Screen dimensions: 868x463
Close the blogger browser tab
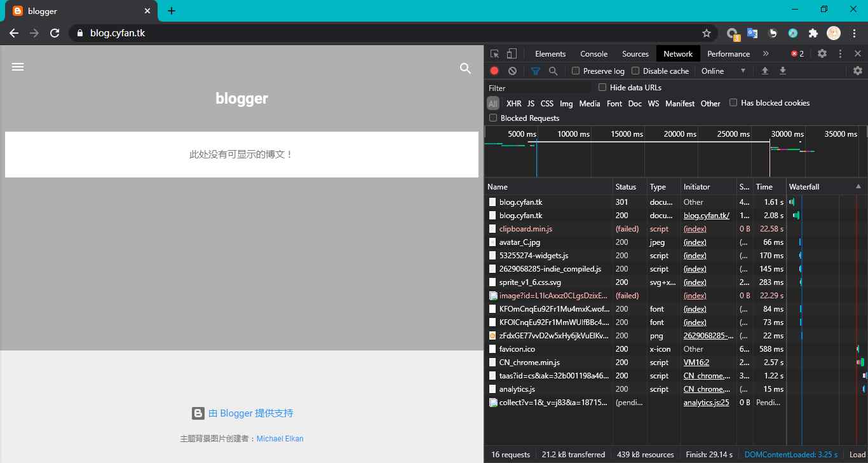coord(148,11)
